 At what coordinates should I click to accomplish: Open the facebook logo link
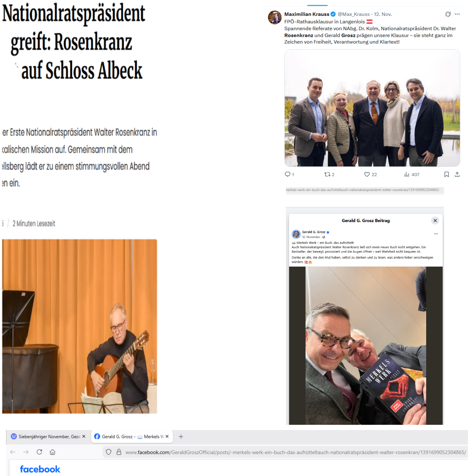(40, 469)
